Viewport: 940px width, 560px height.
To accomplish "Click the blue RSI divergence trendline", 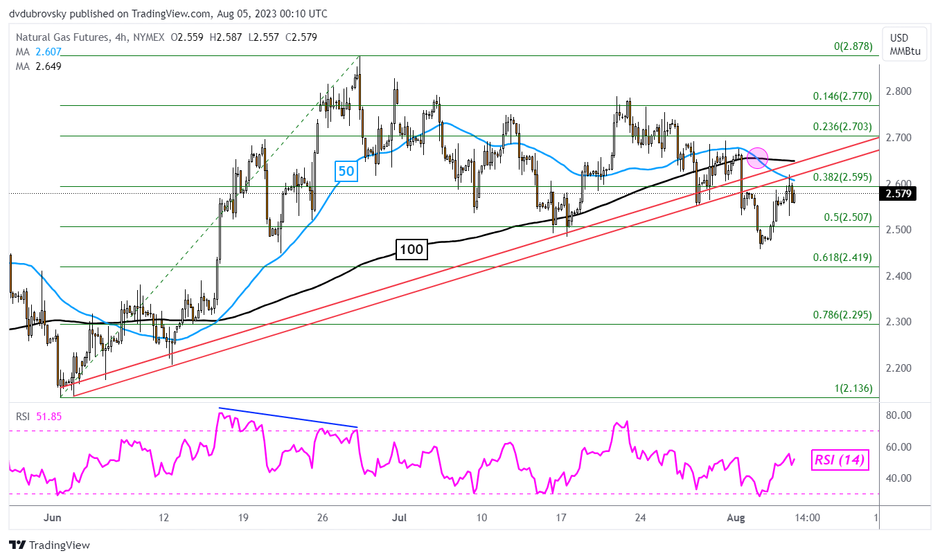I will point(288,417).
